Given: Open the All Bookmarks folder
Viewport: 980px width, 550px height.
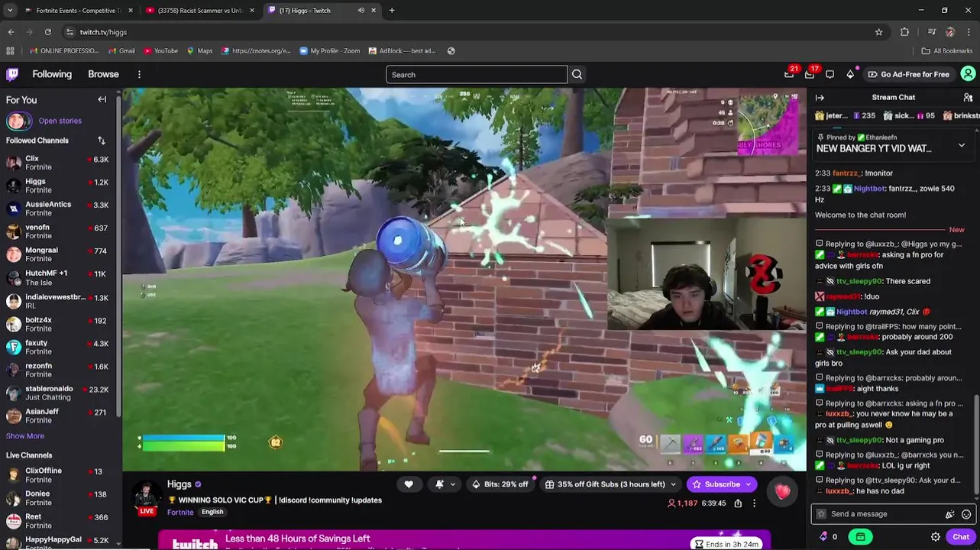Looking at the screenshot, I should click(x=947, y=51).
